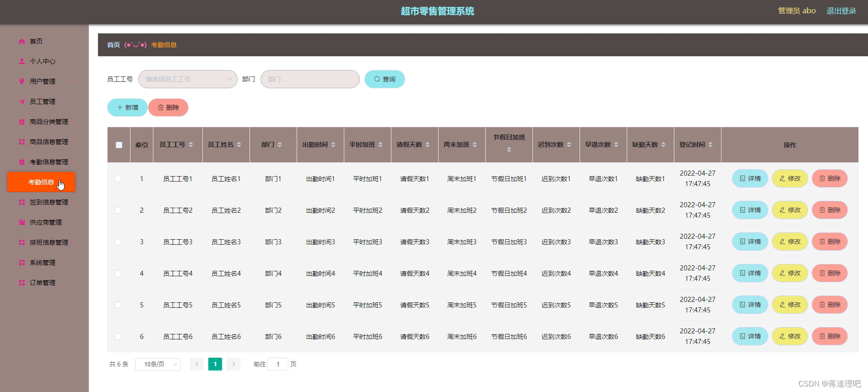Click the home icon beside 首页 in sidebar

(x=22, y=41)
